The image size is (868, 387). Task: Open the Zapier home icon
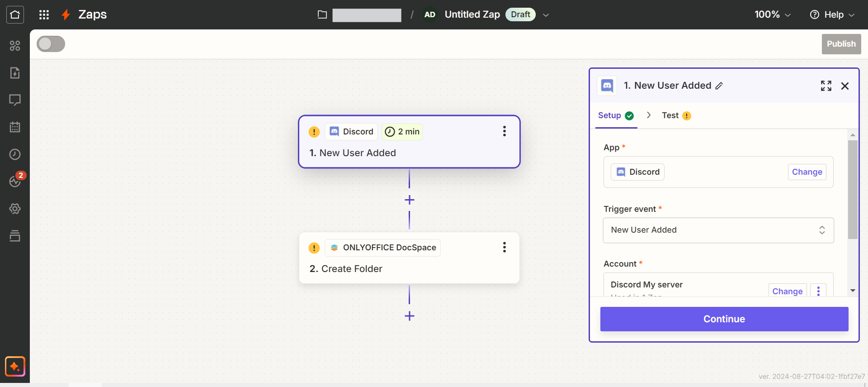pos(15,14)
